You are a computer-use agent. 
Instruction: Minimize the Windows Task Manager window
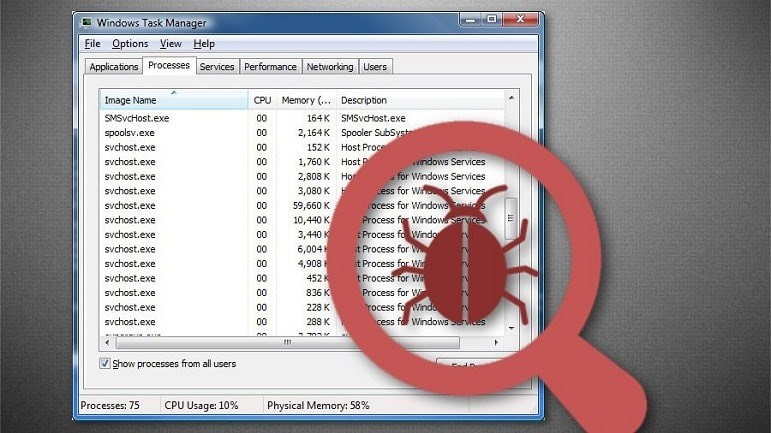point(470,20)
